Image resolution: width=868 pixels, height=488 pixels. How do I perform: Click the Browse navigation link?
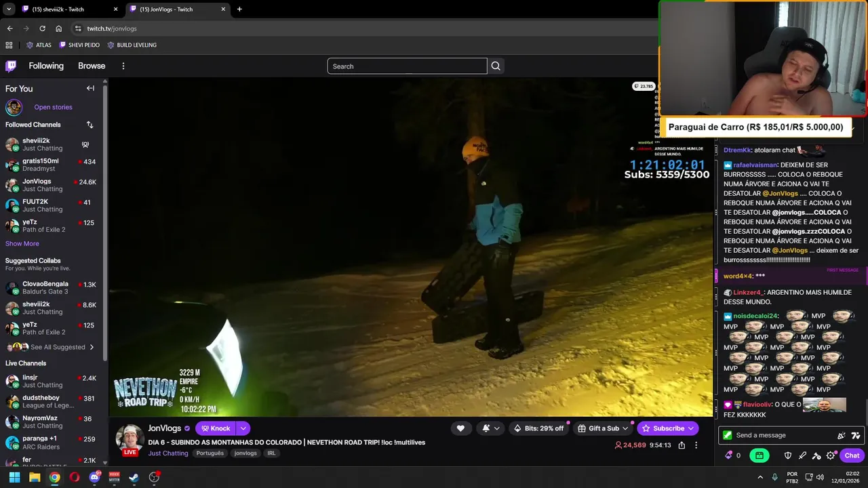click(x=92, y=66)
